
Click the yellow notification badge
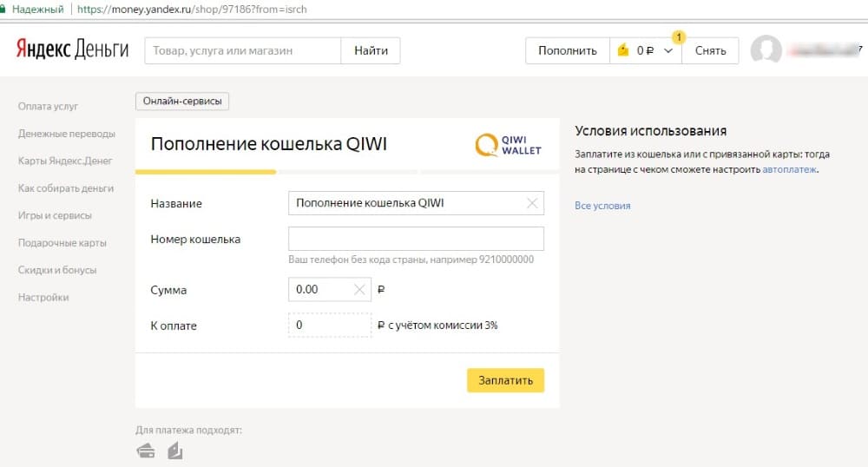coord(679,36)
